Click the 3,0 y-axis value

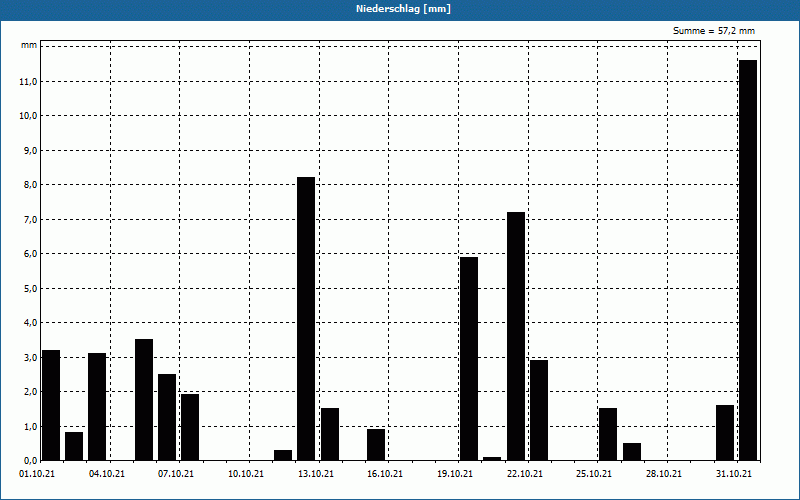[x=30, y=357]
